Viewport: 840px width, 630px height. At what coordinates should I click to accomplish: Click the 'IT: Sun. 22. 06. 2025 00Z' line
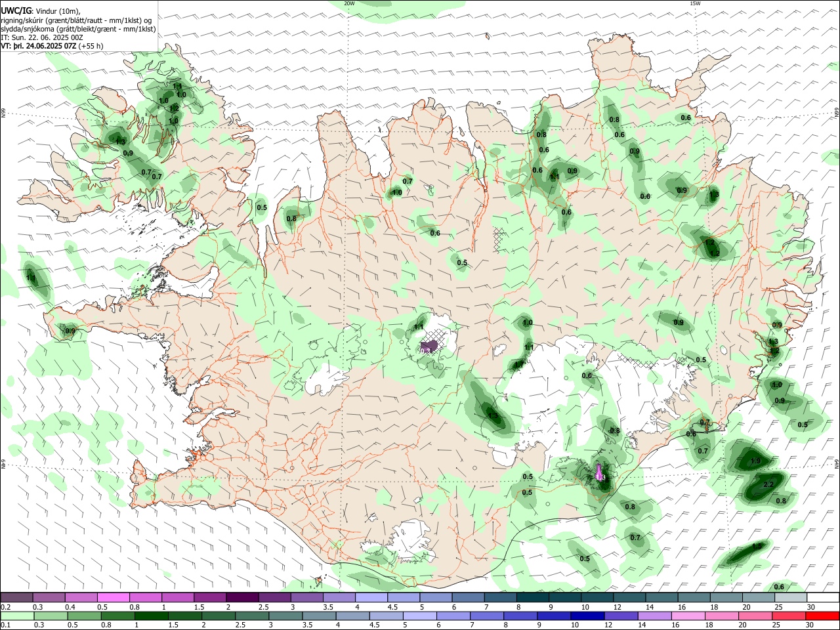[41, 37]
